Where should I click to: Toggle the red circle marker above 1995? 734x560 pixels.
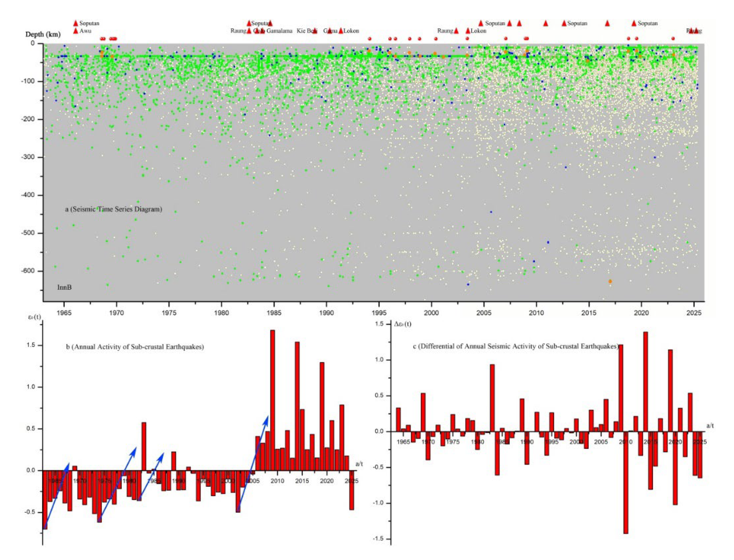pos(370,38)
